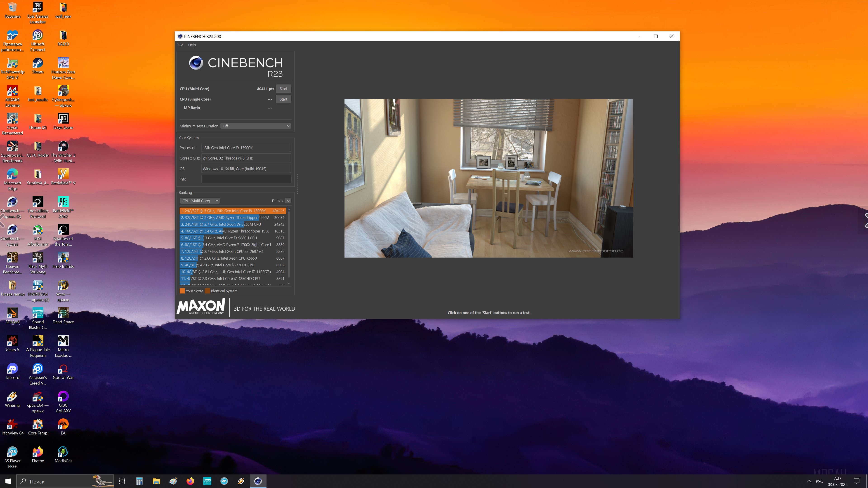Viewport: 868px width, 488px height.
Task: Open the Minimum Test Duration dropdown
Action: point(256,126)
